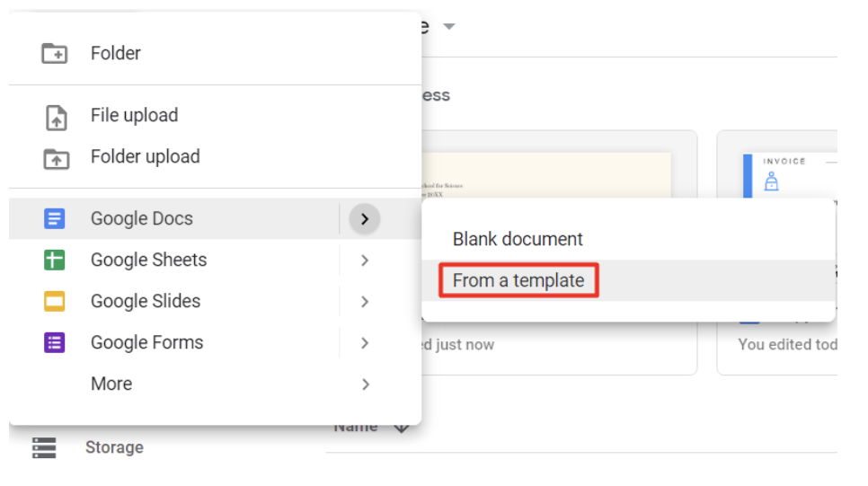Open the Invoice document thumbnail
868x486 pixels.
pos(790,175)
